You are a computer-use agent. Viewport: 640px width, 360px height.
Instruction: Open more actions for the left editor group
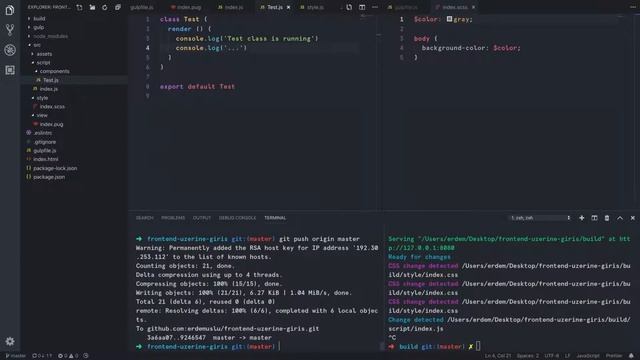(375, 7)
